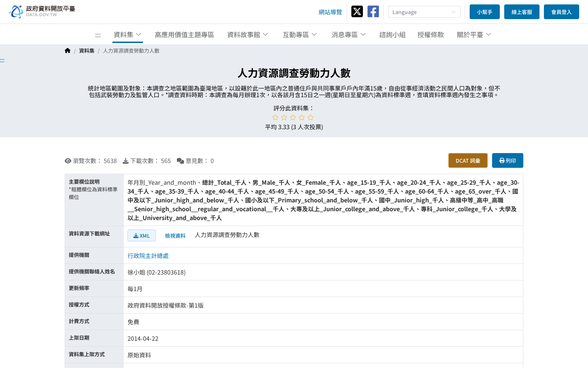Click the 線上客服 button
The height and width of the screenshot is (368, 588).
(x=522, y=12)
